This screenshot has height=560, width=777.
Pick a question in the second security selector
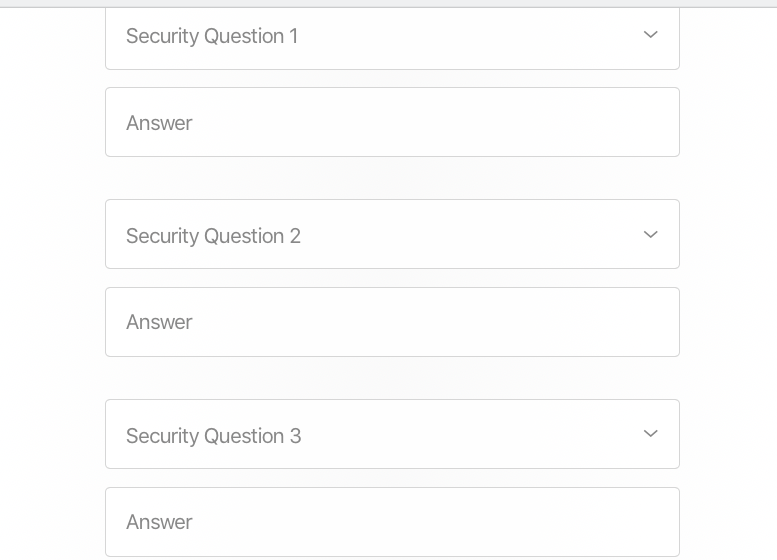click(x=392, y=235)
